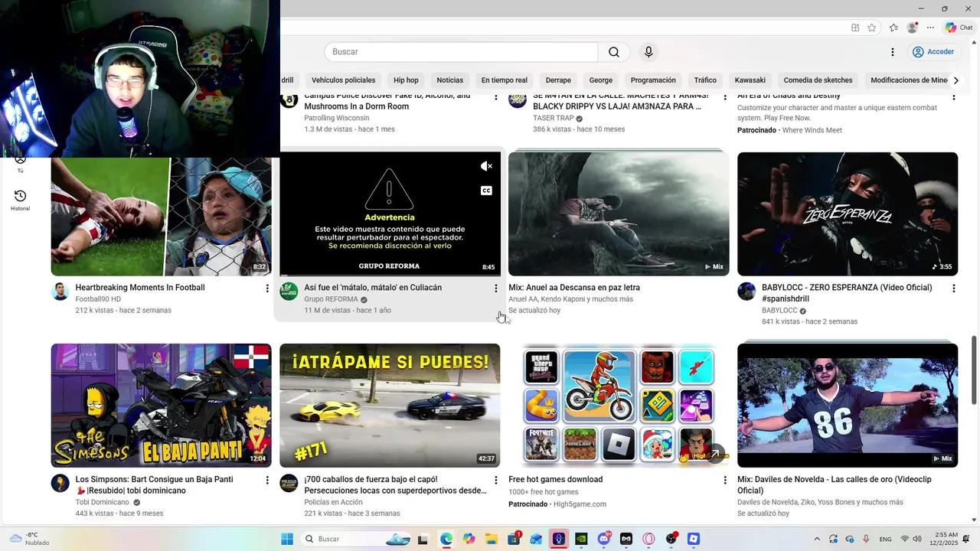Open options for An Era of Chaos ad
Image resolution: width=980 pixels, height=551 pixels.
(954, 96)
